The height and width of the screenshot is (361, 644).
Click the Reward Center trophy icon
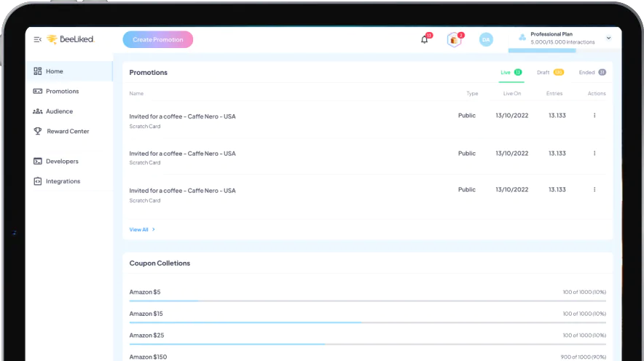pos(38,131)
